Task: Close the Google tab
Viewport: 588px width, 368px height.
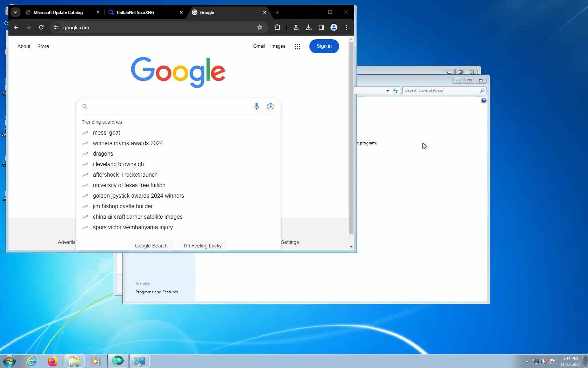Action: tap(265, 12)
